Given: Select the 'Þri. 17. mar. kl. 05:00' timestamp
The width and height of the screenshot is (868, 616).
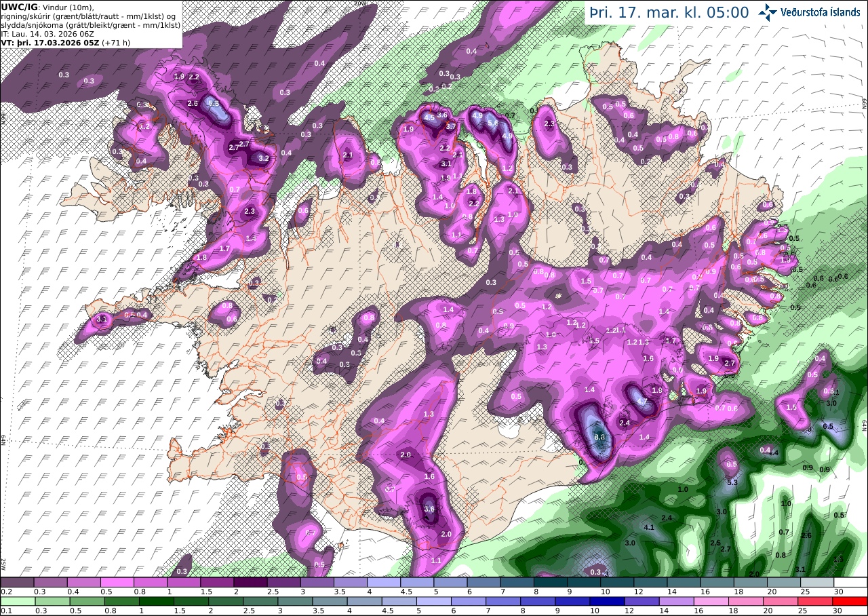Looking at the screenshot, I should click(669, 12).
